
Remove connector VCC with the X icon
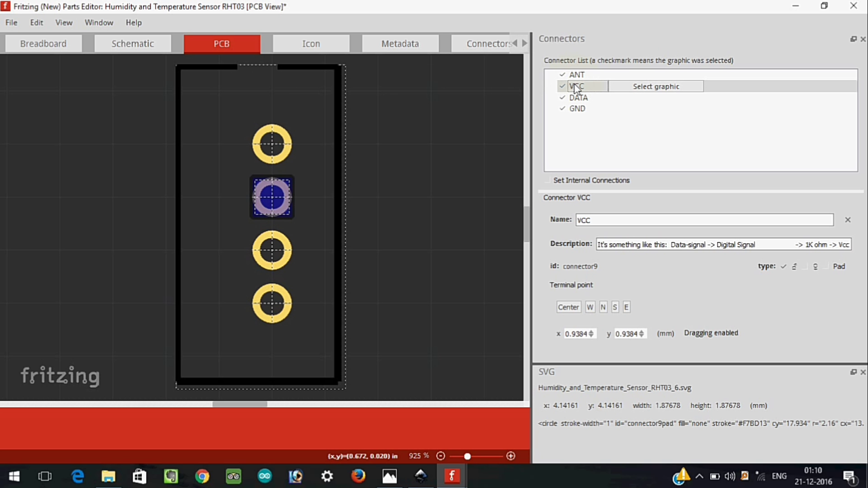(x=848, y=220)
